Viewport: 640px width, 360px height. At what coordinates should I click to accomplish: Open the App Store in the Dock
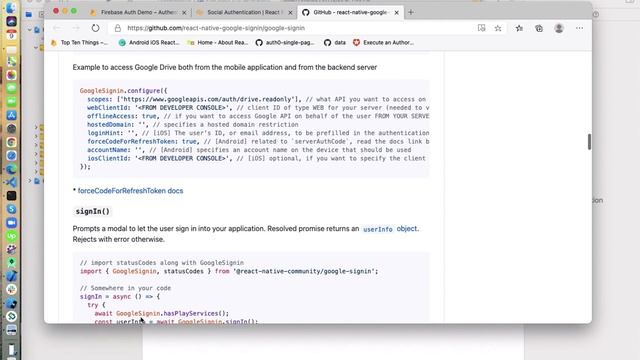click(x=11, y=115)
